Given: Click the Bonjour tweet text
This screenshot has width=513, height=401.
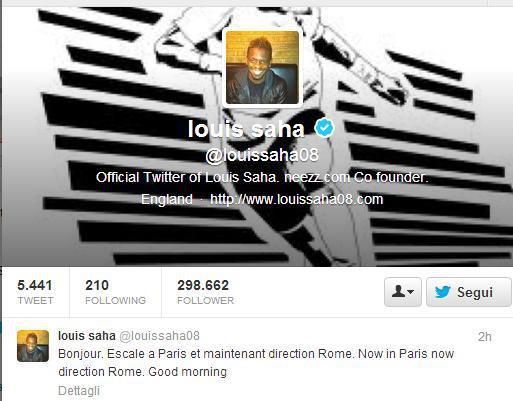Looking at the screenshot, I should pos(256,363).
